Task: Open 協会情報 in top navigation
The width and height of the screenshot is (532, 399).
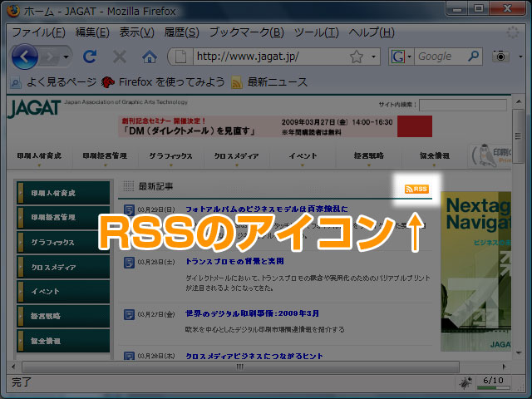Action: [x=434, y=156]
